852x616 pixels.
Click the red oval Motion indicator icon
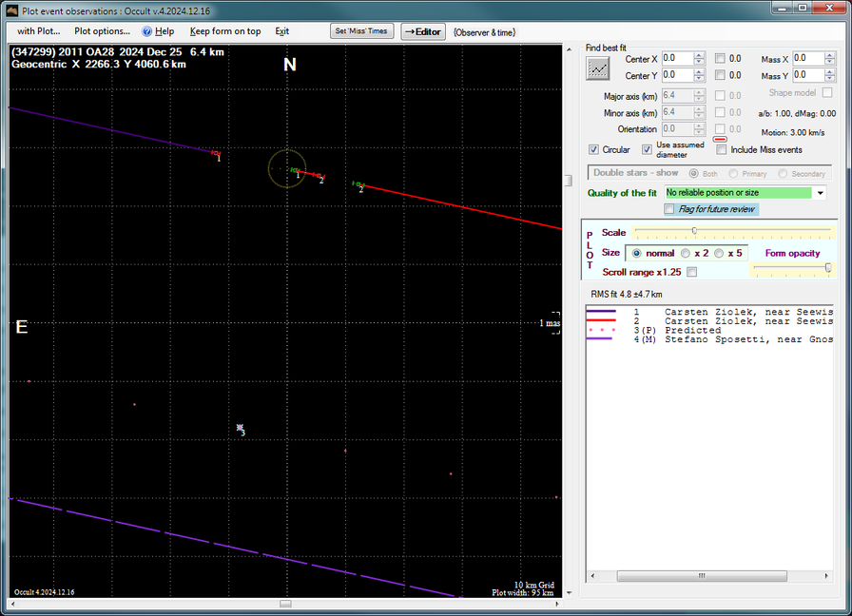click(720, 139)
